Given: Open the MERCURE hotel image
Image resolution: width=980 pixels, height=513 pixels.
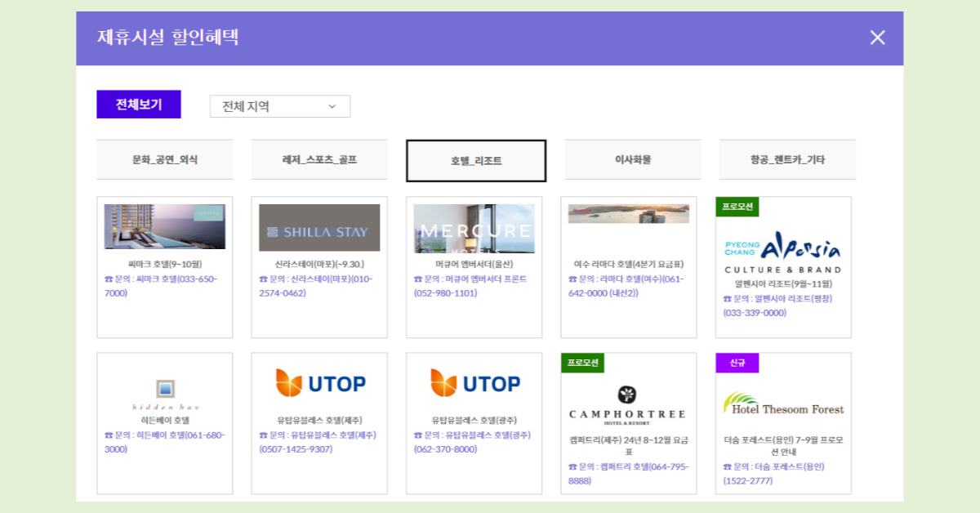Looking at the screenshot, I should 474,229.
